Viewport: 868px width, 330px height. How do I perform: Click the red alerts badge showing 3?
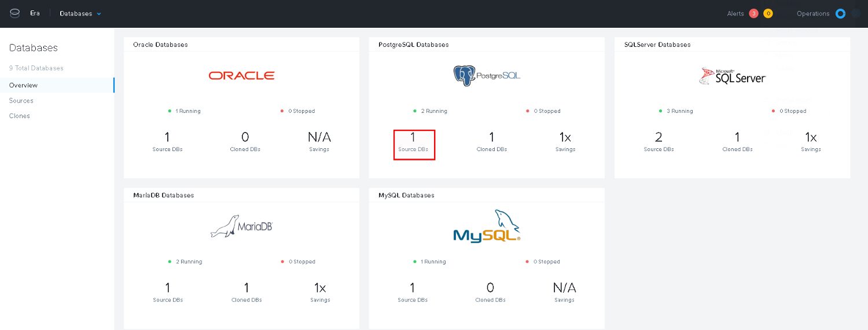(753, 13)
